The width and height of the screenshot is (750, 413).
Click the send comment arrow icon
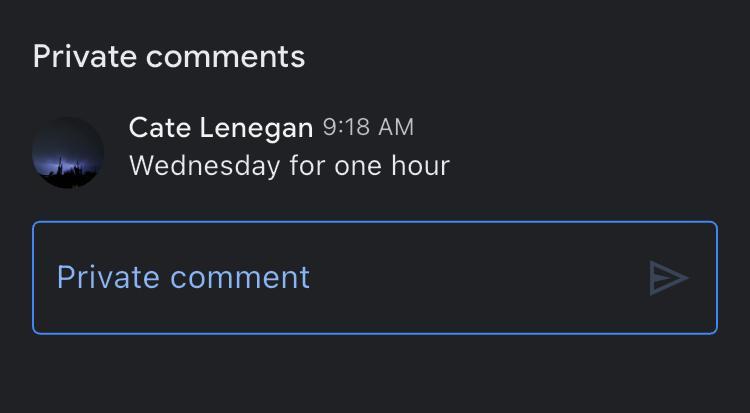point(668,278)
